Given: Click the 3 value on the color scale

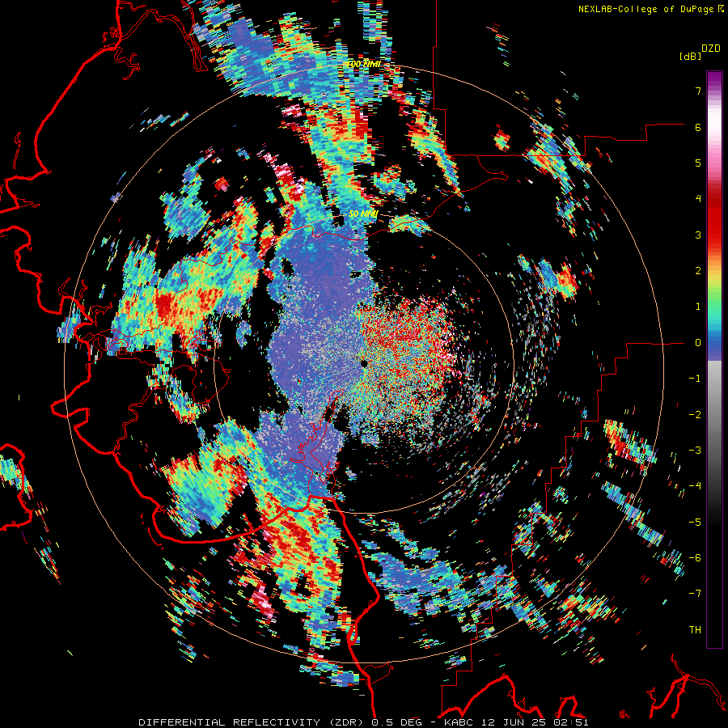Looking at the screenshot, I should (x=698, y=235).
